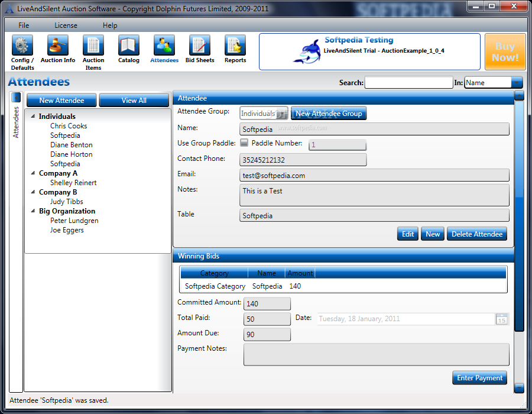Screen dimensions: 532x414
Task: Open the File menu
Action: point(24,25)
